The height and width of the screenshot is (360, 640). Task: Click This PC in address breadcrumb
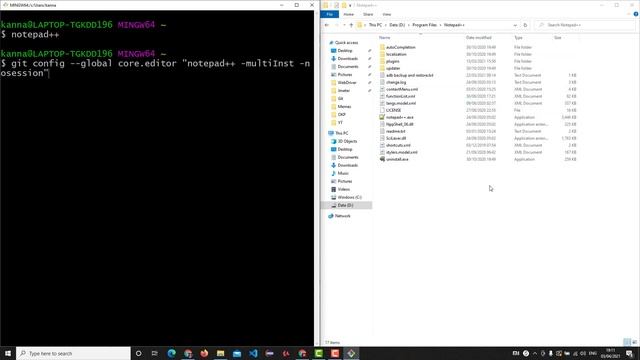[375, 25]
